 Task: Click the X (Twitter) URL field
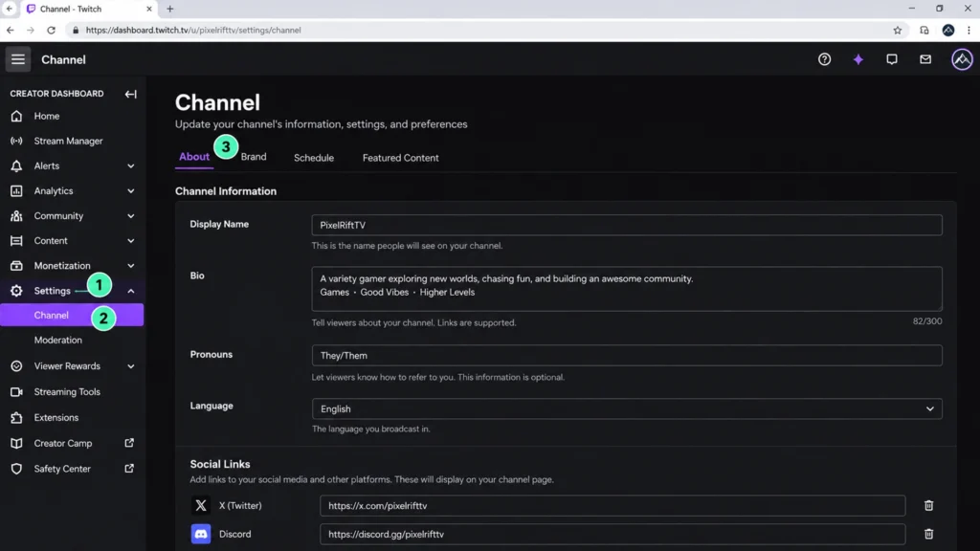point(612,505)
